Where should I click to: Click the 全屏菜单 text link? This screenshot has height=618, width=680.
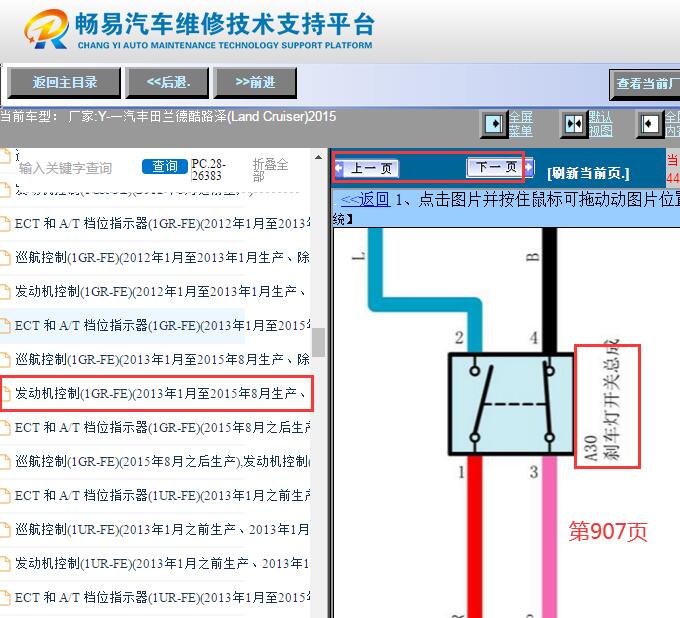pyautogui.click(x=520, y=124)
